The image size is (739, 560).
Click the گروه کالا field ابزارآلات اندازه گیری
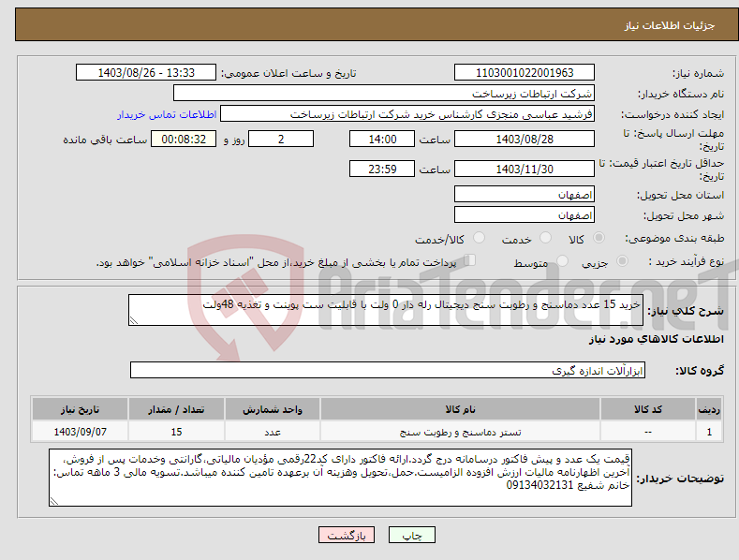(388, 370)
